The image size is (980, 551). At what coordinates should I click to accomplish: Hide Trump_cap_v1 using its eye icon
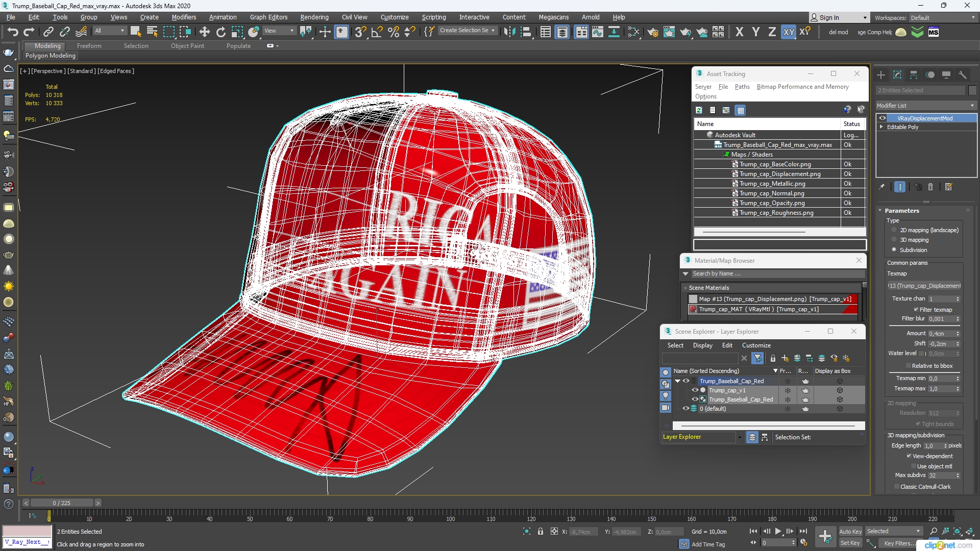pyautogui.click(x=695, y=390)
